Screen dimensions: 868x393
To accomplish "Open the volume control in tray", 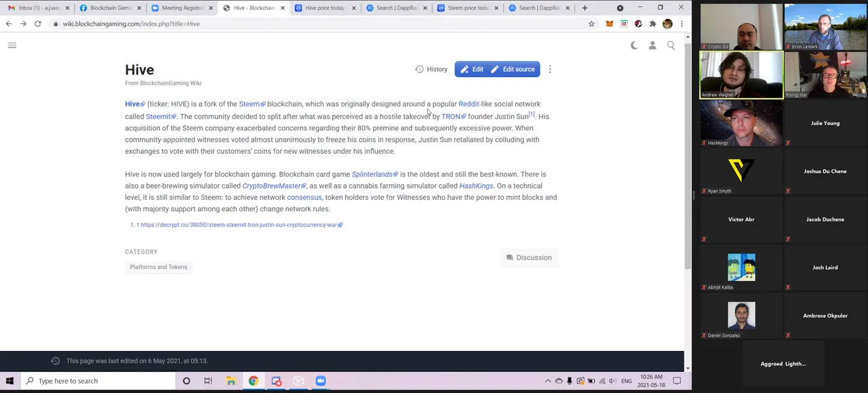I will coord(613,381).
